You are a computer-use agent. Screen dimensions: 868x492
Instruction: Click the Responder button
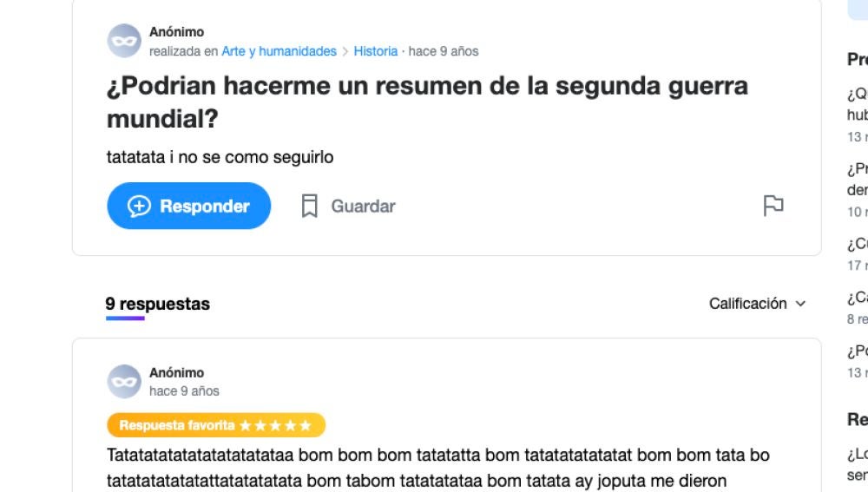[188, 206]
